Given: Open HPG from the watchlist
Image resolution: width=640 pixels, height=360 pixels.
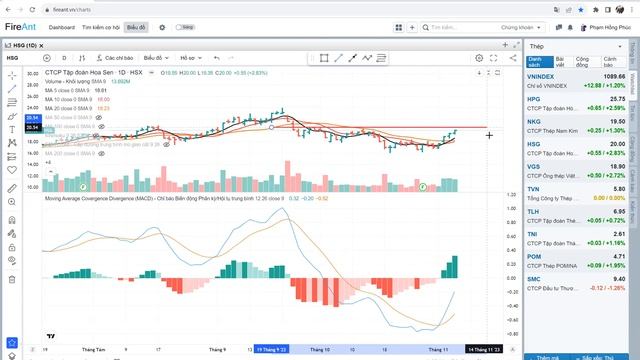Looking at the screenshot, I should tap(576, 104).
